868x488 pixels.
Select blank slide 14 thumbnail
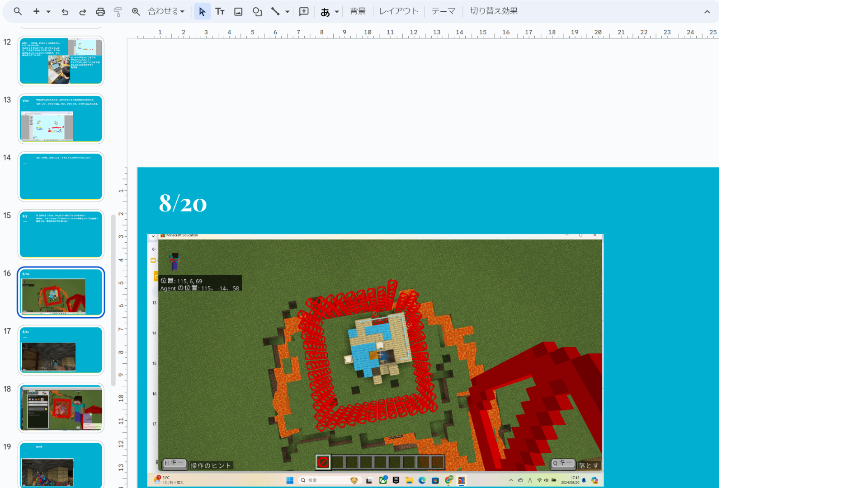(x=61, y=177)
